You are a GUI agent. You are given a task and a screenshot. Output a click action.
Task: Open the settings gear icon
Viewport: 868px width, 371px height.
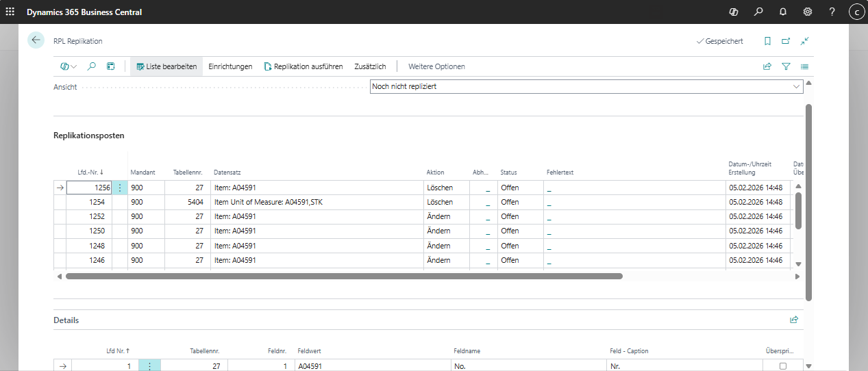click(x=807, y=12)
